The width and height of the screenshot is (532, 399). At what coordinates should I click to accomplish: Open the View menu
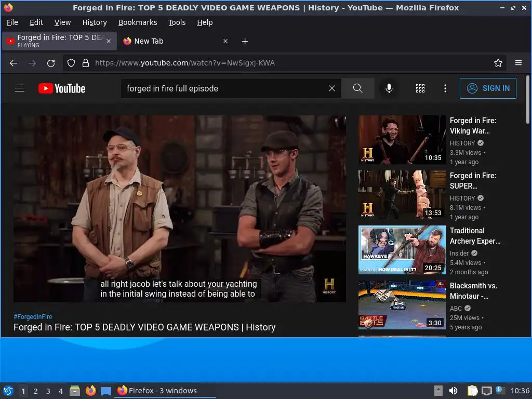click(x=63, y=22)
